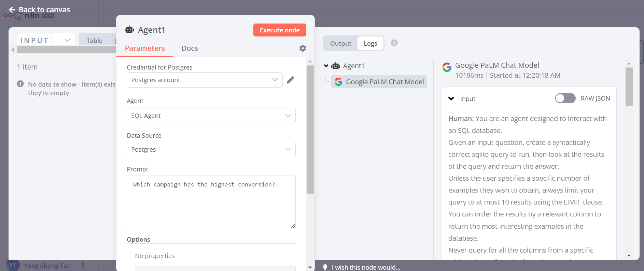Screen dimensions: 644x271
Task: Toggle the RAW JSON switch
Action: point(565,99)
